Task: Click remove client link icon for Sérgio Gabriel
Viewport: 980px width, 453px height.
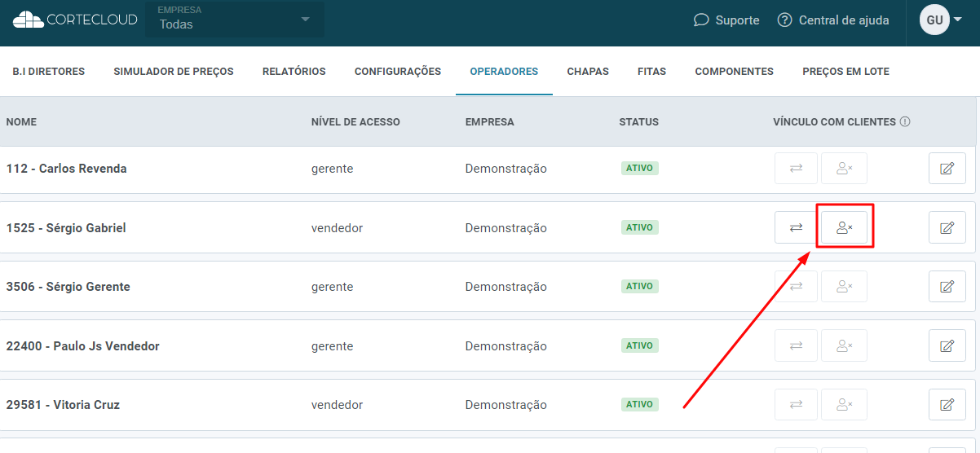Action: pos(844,227)
